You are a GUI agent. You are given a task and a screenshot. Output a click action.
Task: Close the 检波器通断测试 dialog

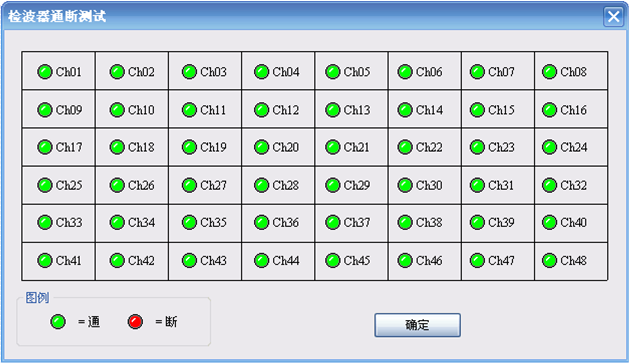(613, 16)
